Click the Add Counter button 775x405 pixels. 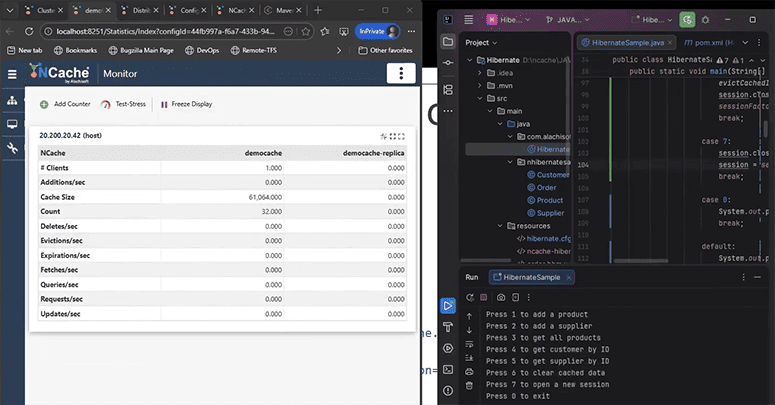point(65,104)
